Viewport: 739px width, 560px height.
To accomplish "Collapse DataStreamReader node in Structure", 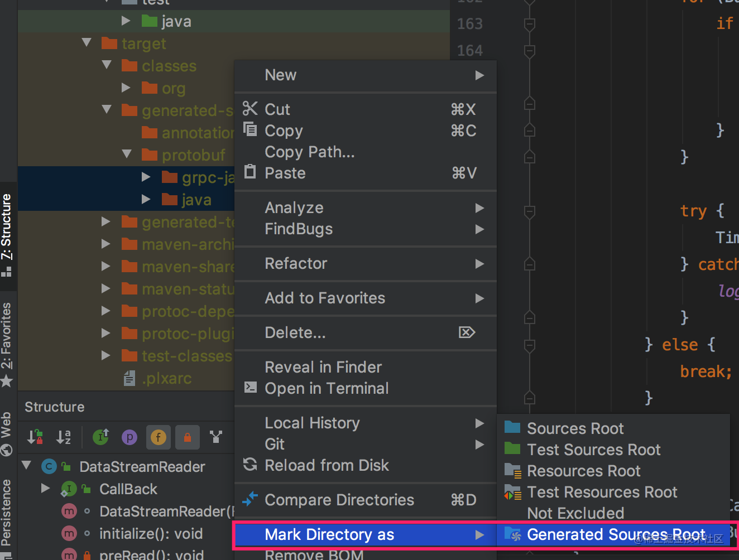I will pos(26,465).
